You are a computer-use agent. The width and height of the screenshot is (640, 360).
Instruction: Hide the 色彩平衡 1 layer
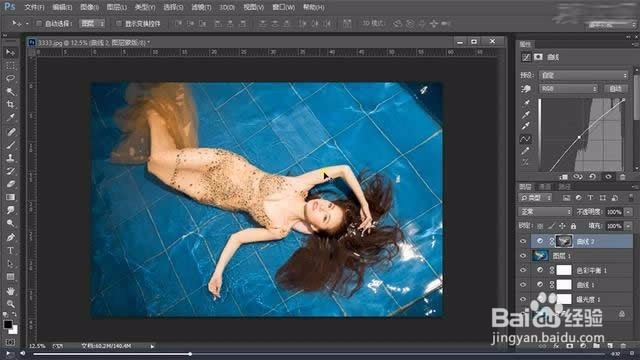click(523, 270)
